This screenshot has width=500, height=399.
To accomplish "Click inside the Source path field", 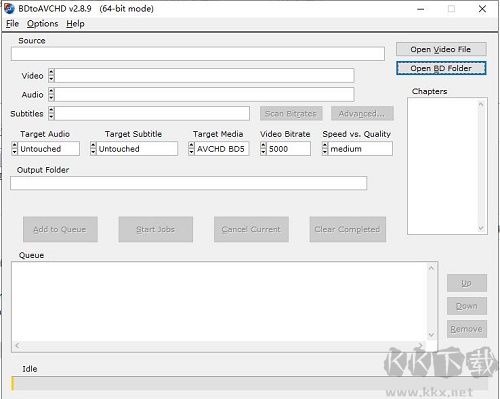I will coord(198,54).
